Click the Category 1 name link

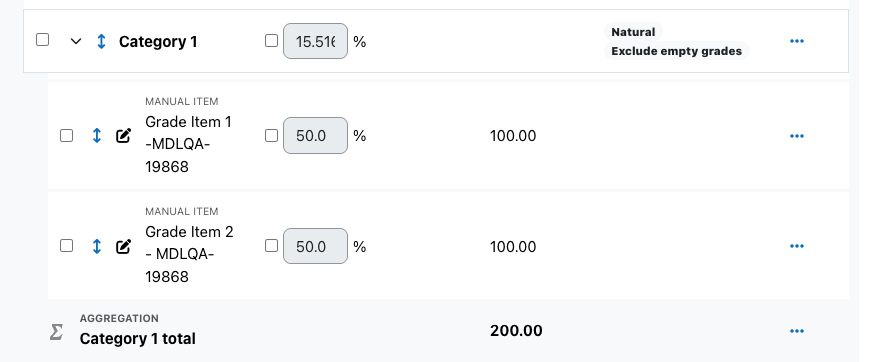(158, 42)
